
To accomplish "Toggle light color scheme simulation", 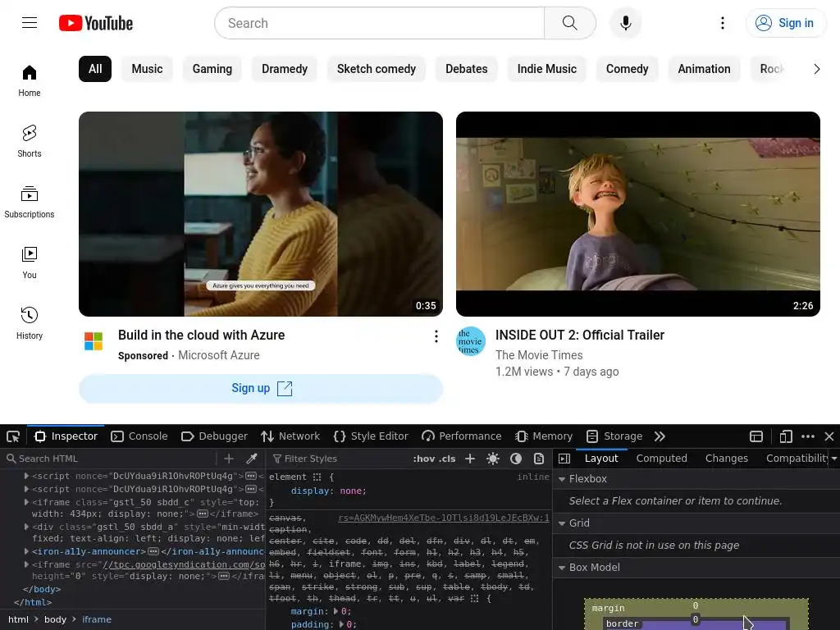I will (x=493, y=459).
